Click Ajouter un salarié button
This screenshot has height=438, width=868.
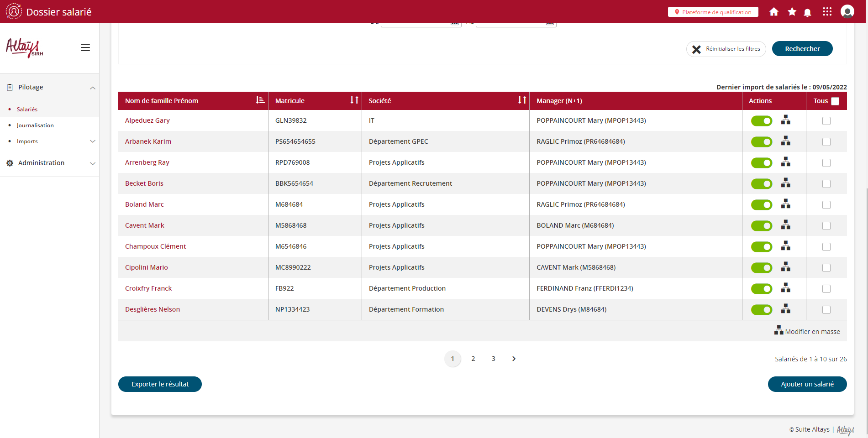(807, 384)
